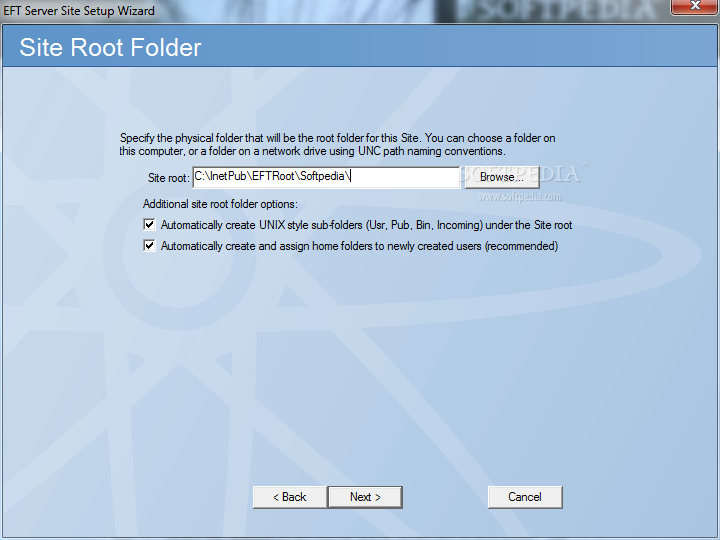The image size is (720, 540).
Task: Click the 'Specify the physical folder' instruction text
Action: pos(338,144)
